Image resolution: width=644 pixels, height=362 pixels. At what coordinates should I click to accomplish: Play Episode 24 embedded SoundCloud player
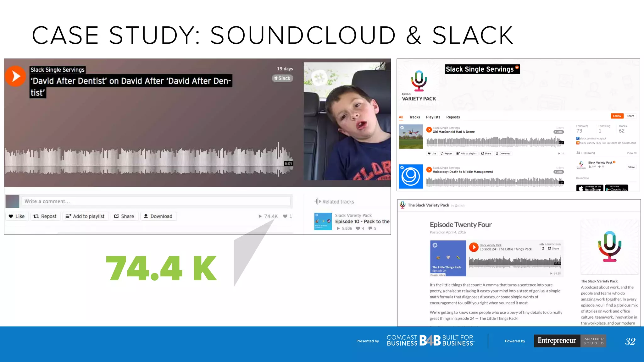click(x=474, y=247)
